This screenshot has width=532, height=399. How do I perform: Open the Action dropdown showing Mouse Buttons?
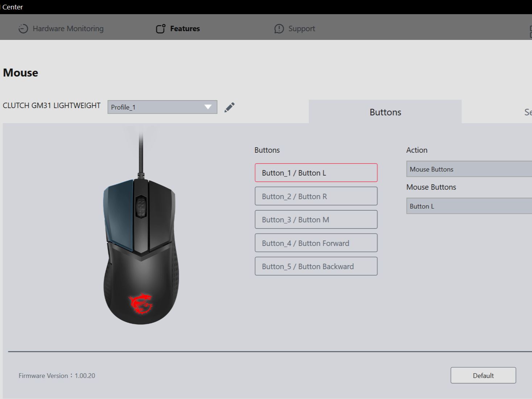coord(469,169)
